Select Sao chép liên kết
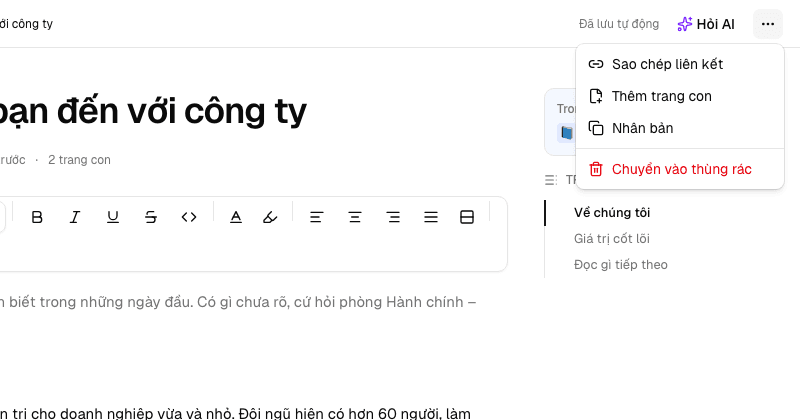800x420 pixels. (680, 64)
